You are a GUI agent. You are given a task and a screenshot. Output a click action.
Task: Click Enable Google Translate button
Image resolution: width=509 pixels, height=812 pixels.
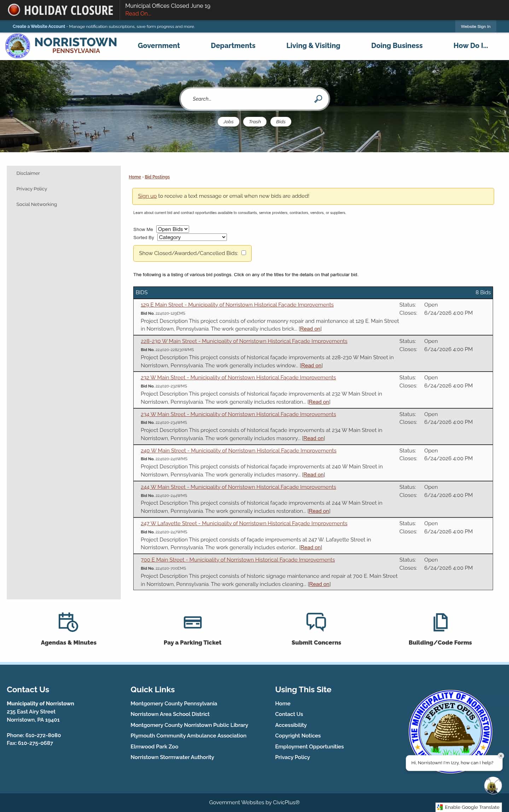click(x=469, y=807)
